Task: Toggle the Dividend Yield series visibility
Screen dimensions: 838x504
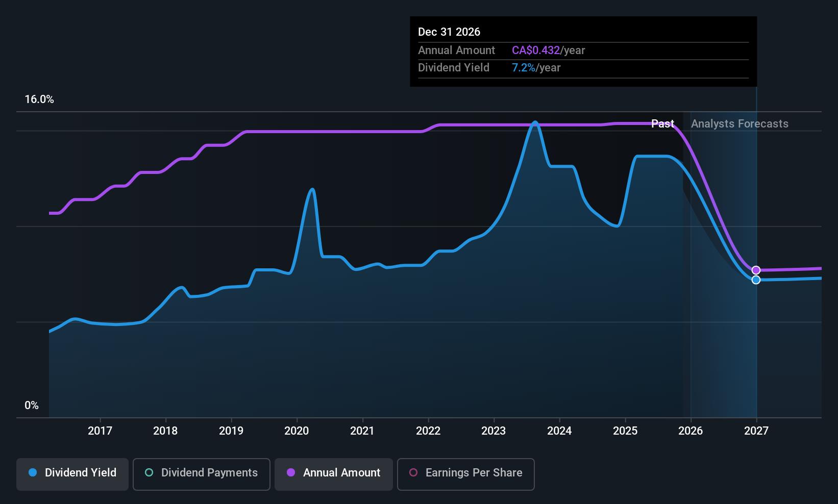Action: click(72, 474)
